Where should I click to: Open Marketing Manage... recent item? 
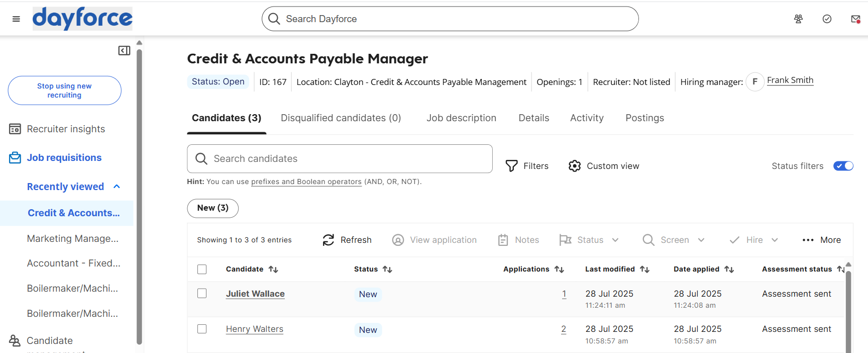click(x=73, y=238)
